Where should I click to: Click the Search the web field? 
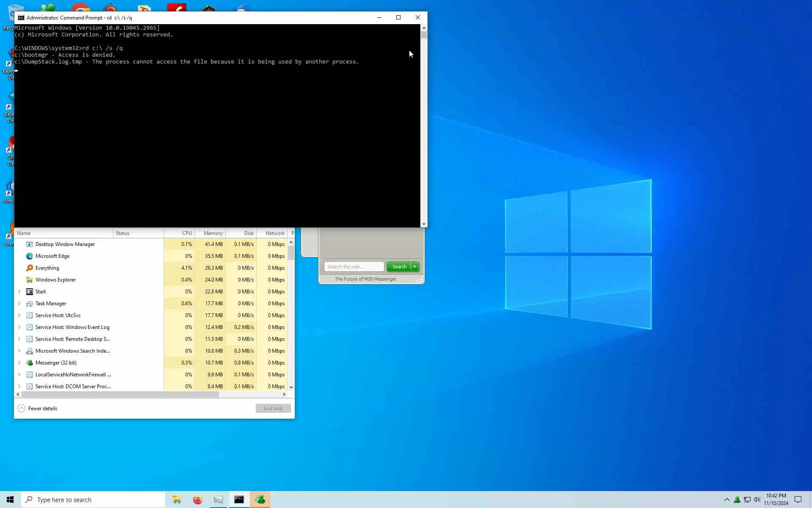pos(354,267)
